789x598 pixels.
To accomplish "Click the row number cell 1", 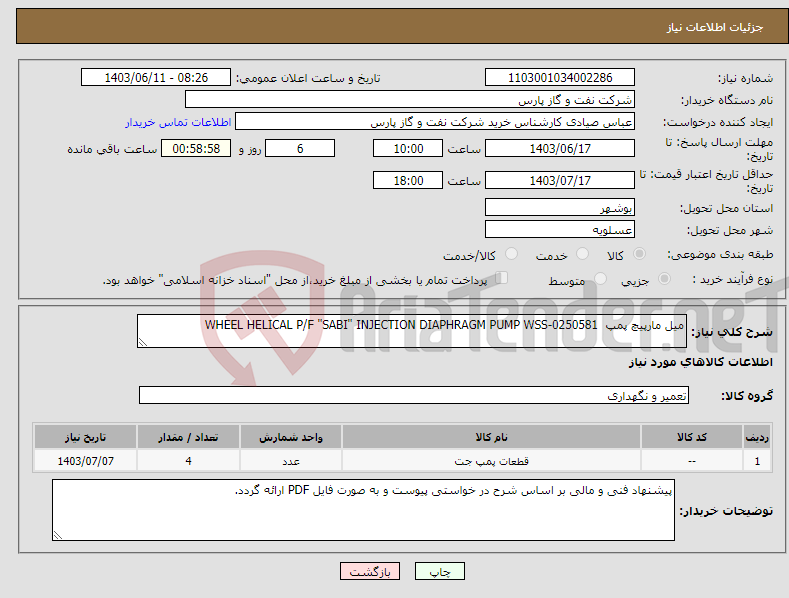I will click(x=757, y=461).
